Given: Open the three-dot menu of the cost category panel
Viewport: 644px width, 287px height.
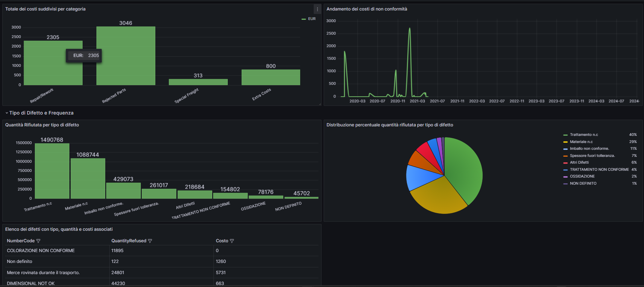Looking at the screenshot, I should (x=317, y=9).
